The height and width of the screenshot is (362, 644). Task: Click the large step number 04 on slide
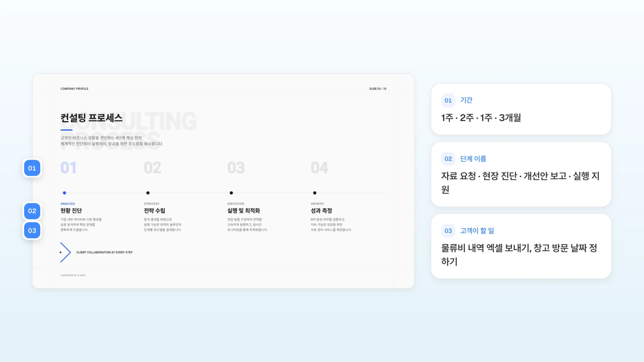click(x=320, y=168)
